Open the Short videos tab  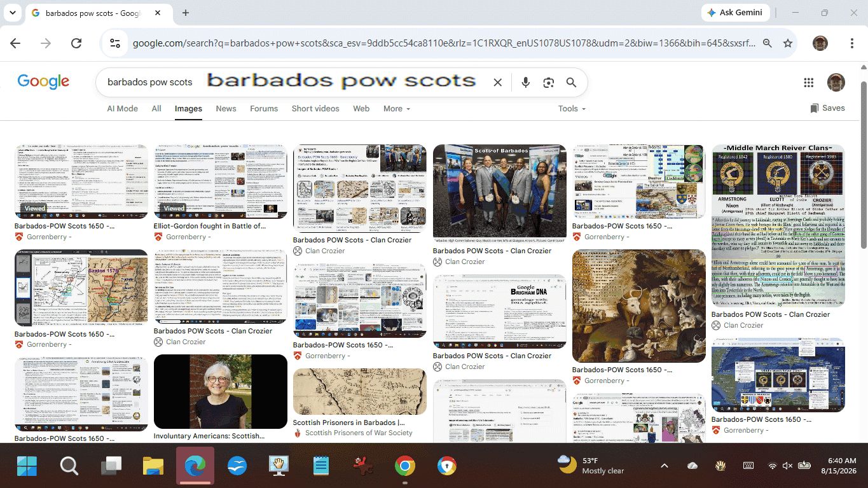click(315, 109)
